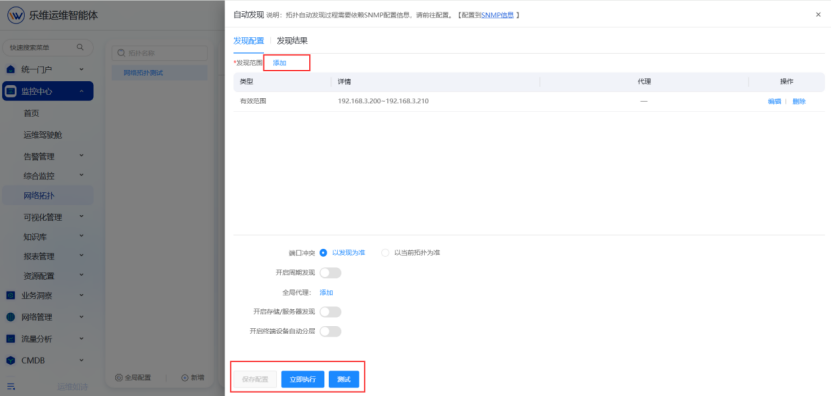The height and width of the screenshot is (397, 831).
Task: Expand the 统一门户 menu chevron
Action: (82, 69)
